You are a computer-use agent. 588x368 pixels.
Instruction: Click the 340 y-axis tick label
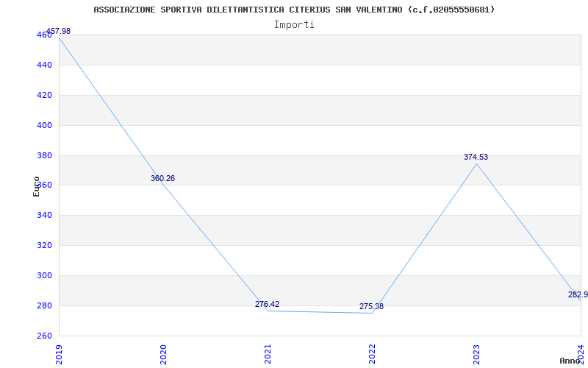coord(44,215)
